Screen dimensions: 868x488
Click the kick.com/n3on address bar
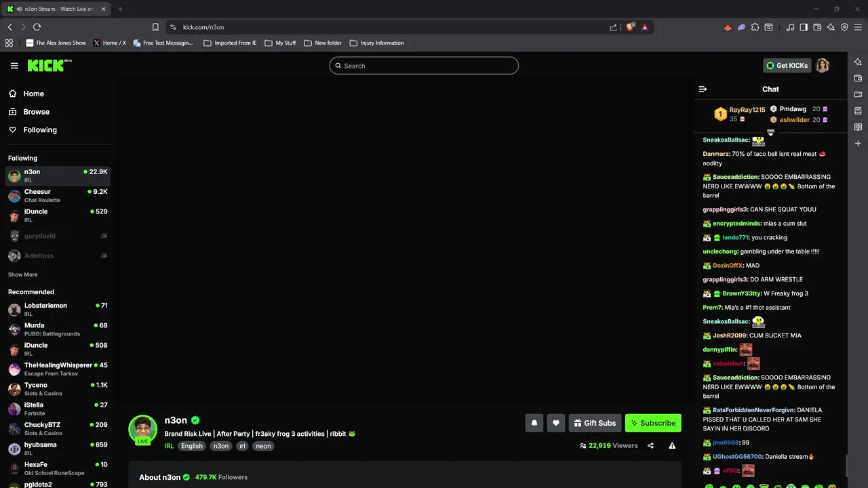[x=387, y=27]
